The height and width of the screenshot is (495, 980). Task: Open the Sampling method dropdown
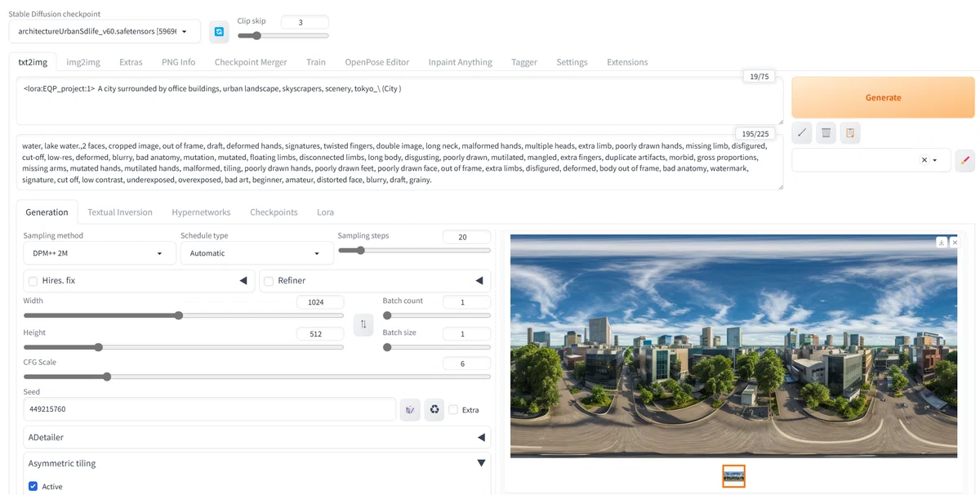(x=100, y=253)
